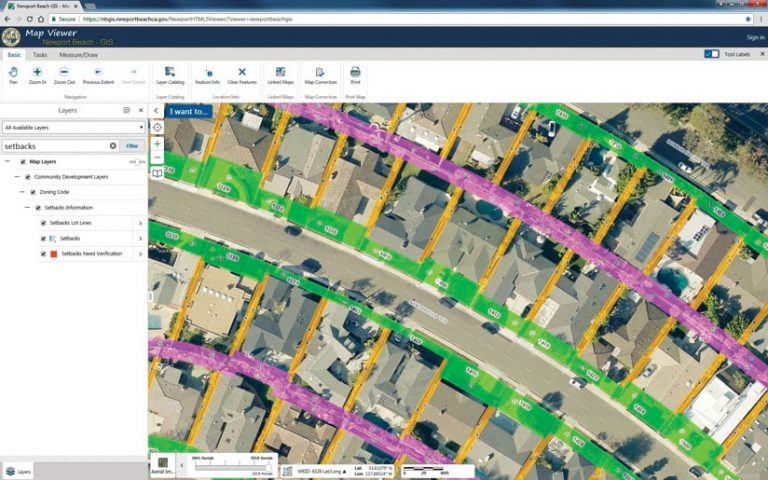
Task: Activate the Zoom In tool
Action: (x=37, y=75)
